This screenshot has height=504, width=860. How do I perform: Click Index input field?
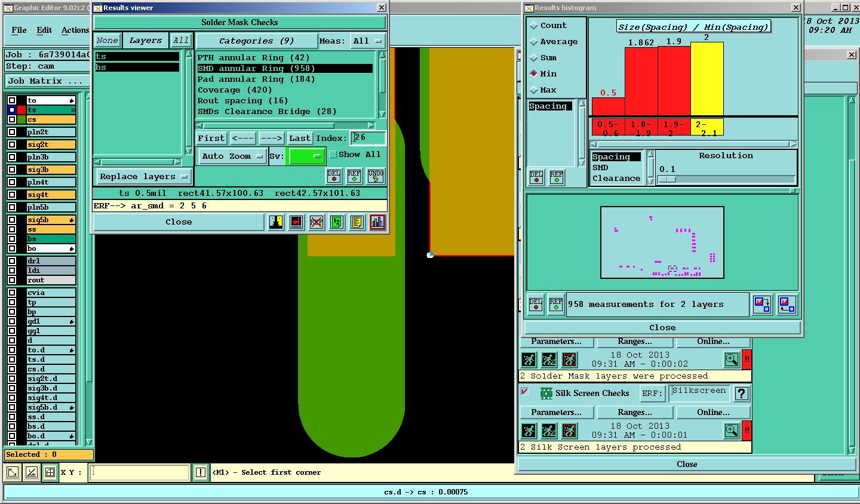[x=368, y=138]
